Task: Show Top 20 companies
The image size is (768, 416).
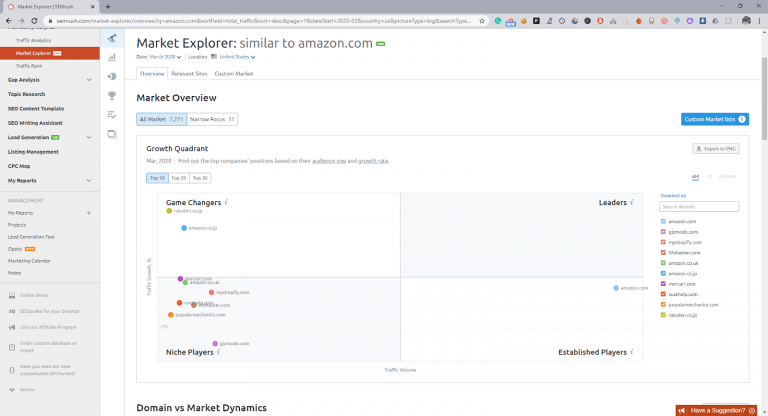Action: (179, 178)
